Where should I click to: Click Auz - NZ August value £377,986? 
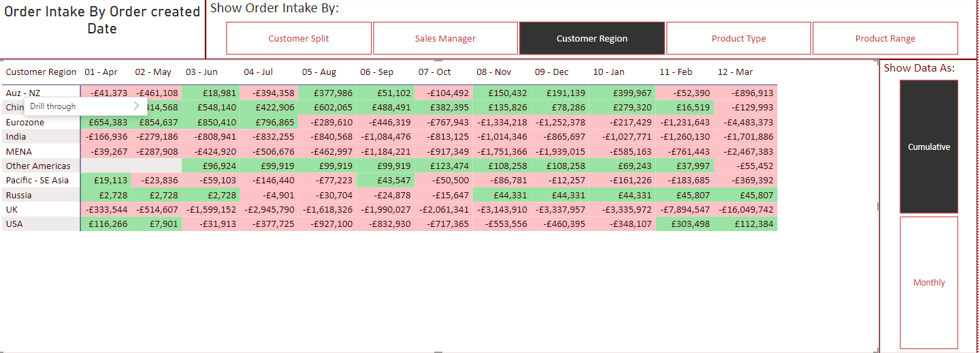click(x=331, y=93)
